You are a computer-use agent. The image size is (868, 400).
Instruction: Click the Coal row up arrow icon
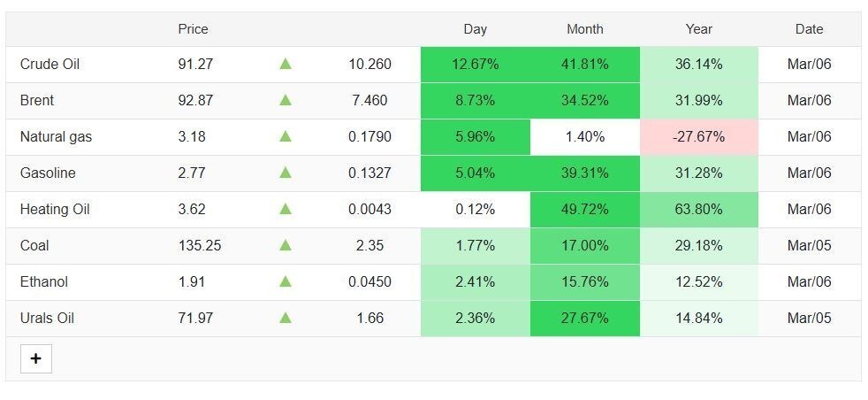(285, 245)
